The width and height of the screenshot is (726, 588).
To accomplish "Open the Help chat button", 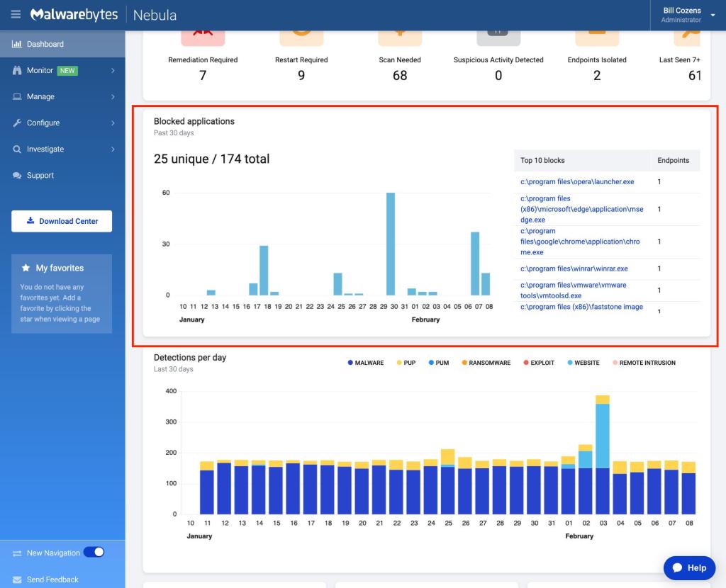I will coord(689,567).
